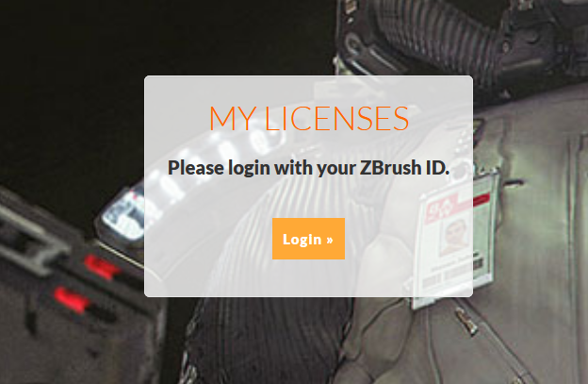
Task: Click the lower red latch on the dark case
Action: pyautogui.click(x=72, y=299)
